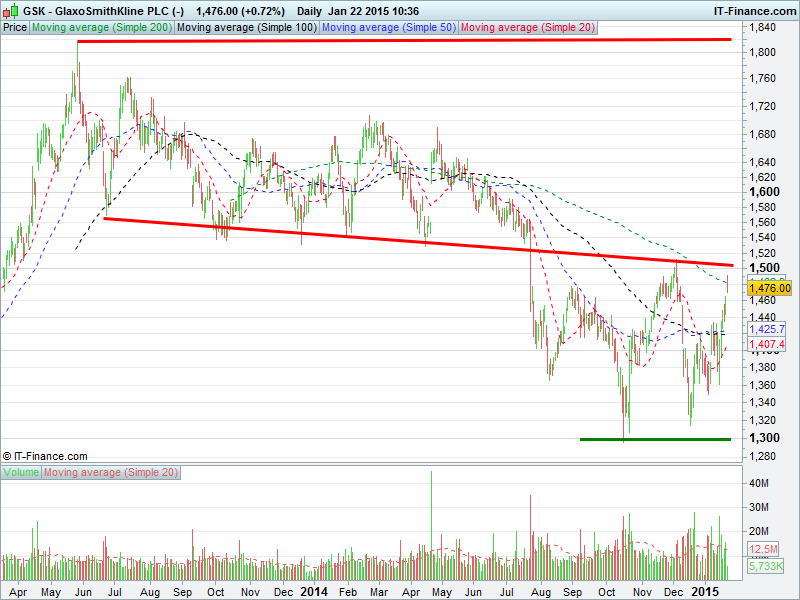Screen dimensions: 800x600
Task: Click the Jan 22 2015 10:36 timestamp
Action: click(373, 11)
